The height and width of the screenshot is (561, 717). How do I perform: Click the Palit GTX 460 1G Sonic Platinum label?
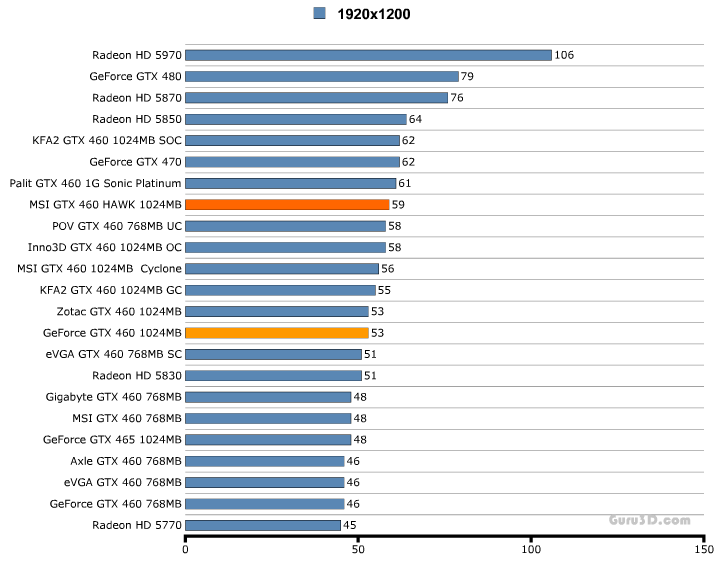(x=96, y=183)
